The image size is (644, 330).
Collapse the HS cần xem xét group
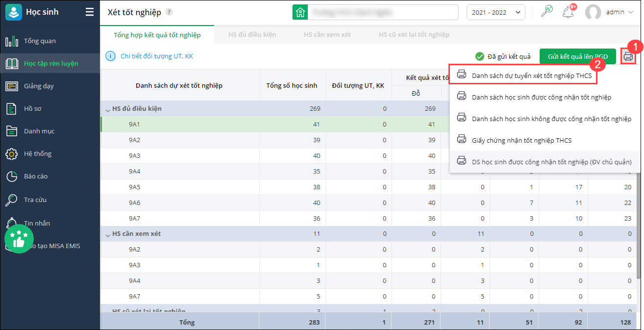point(108,234)
